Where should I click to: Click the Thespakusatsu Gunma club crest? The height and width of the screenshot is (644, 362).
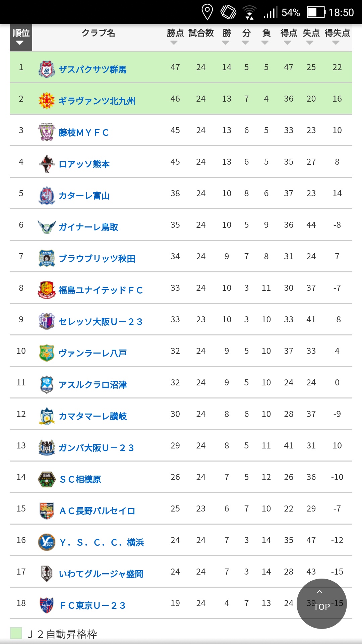tap(47, 69)
